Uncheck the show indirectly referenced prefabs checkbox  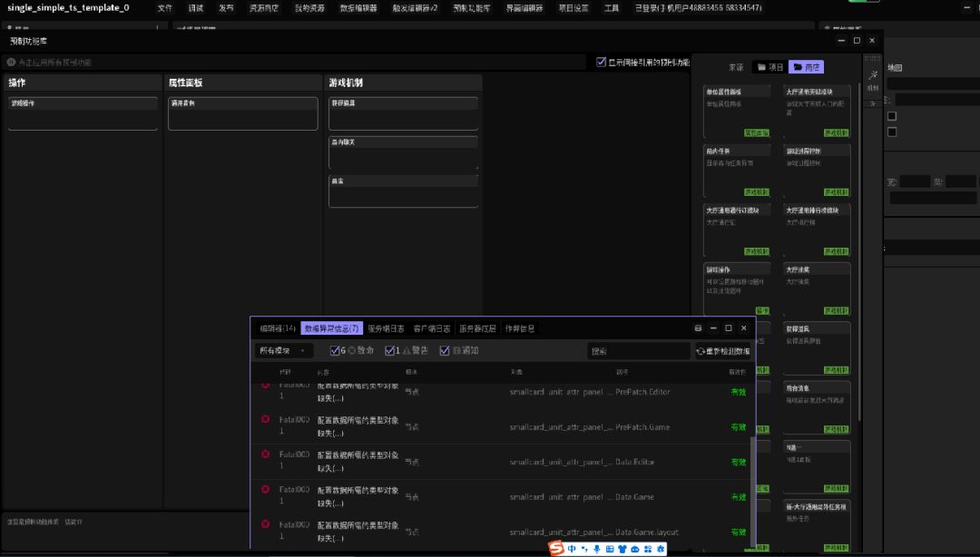tap(601, 63)
